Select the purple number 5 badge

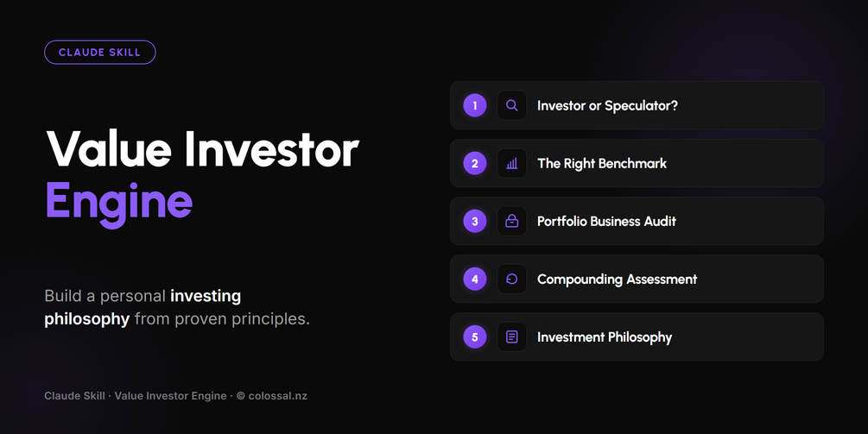pos(474,337)
